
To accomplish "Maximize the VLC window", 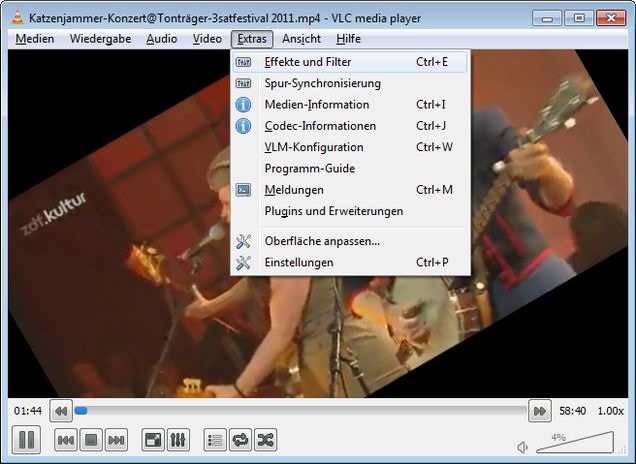I will click(579, 18).
